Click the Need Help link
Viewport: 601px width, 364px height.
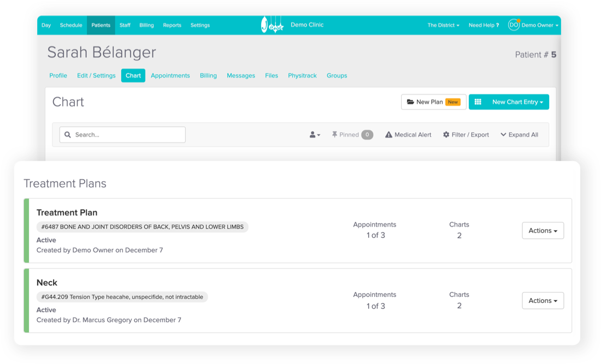coord(483,25)
